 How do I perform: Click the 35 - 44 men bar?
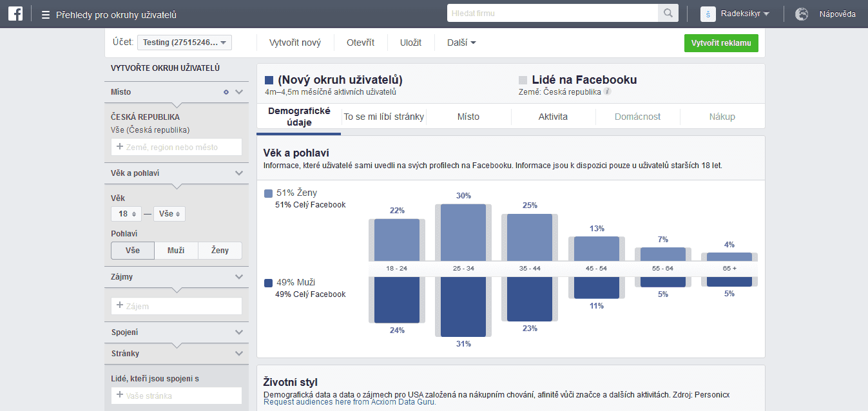tap(530, 299)
